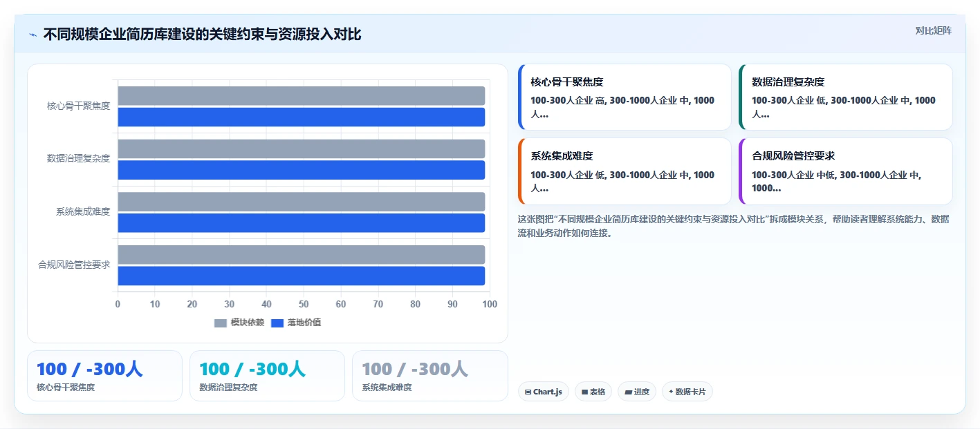This screenshot has height=429, width=980.
Task: Click the blue bar for 系统集成难度
Action: (x=302, y=222)
